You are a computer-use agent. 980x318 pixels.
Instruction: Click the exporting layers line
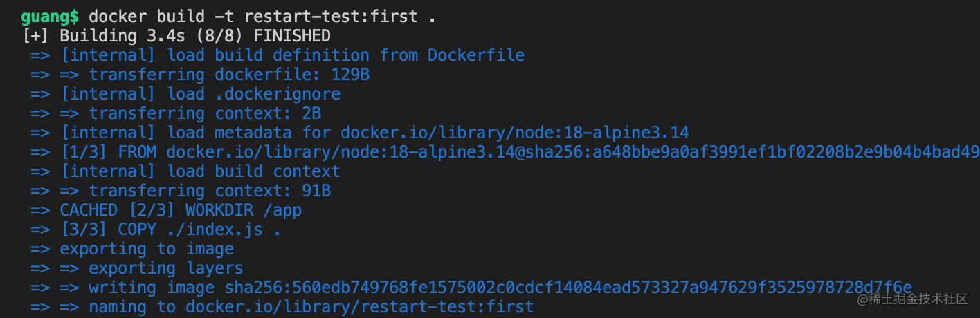click(165, 268)
